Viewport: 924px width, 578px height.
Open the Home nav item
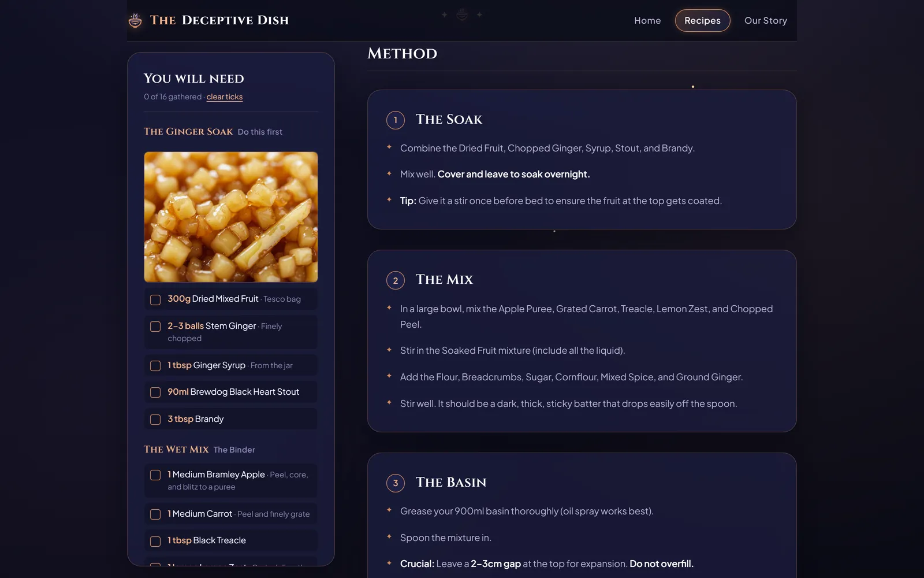pos(647,20)
